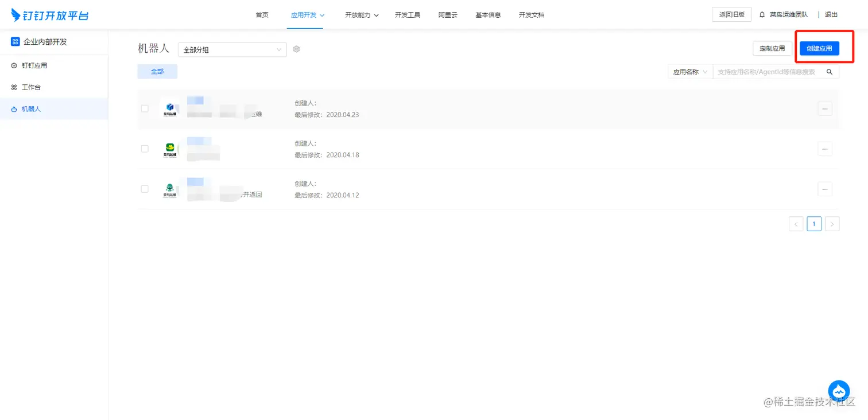Tick the checkbox for the 2020.04.12 robot
This screenshot has height=420, width=868.
(x=145, y=189)
